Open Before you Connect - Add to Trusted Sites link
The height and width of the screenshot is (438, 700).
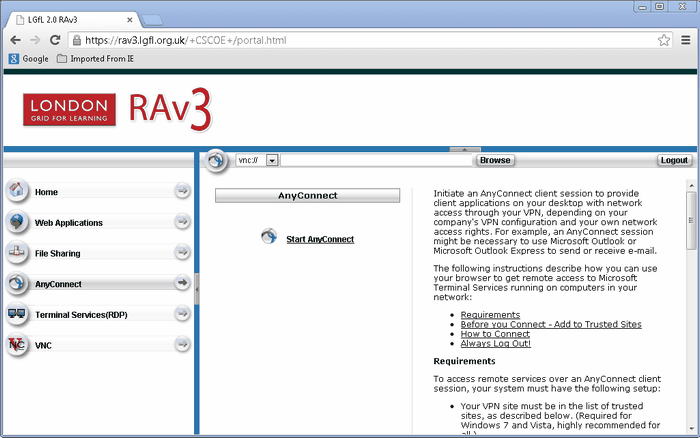[551, 324]
